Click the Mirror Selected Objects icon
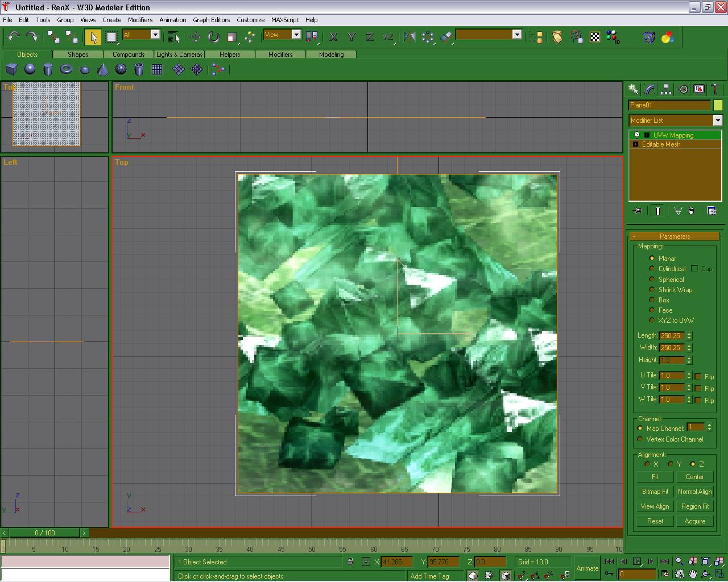Screen dimensions: 728x582 click(409, 37)
